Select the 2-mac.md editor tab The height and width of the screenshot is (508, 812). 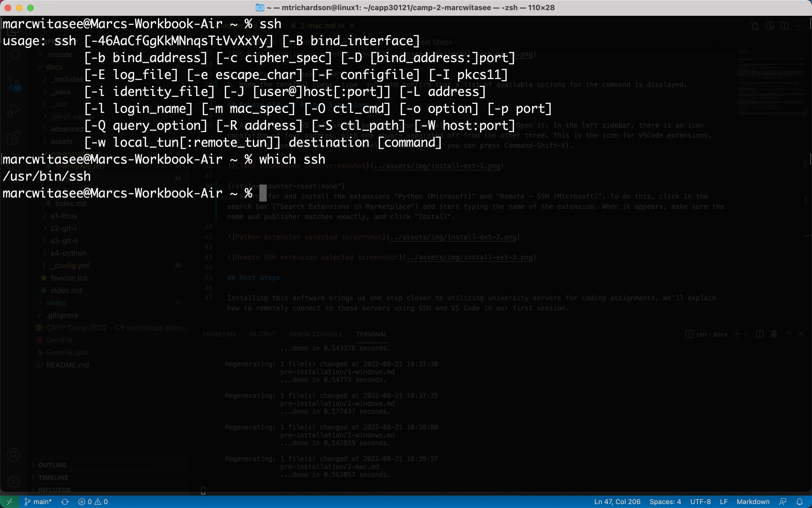318,26
